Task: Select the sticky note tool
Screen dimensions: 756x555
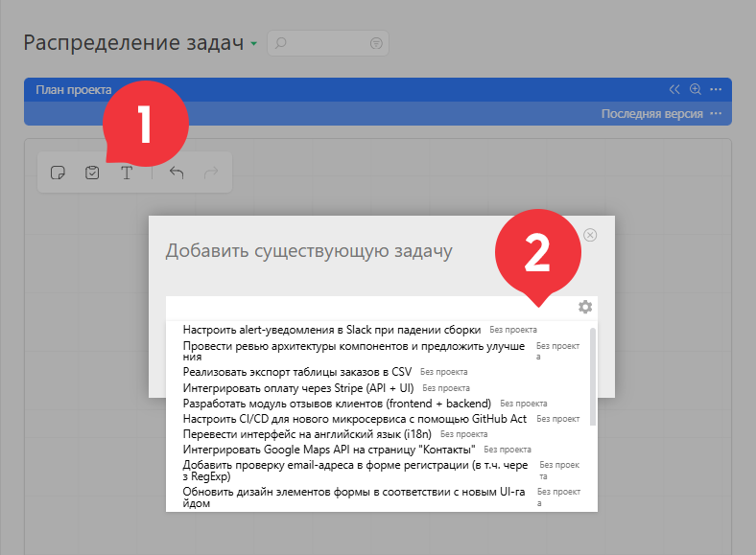Action: tap(58, 173)
